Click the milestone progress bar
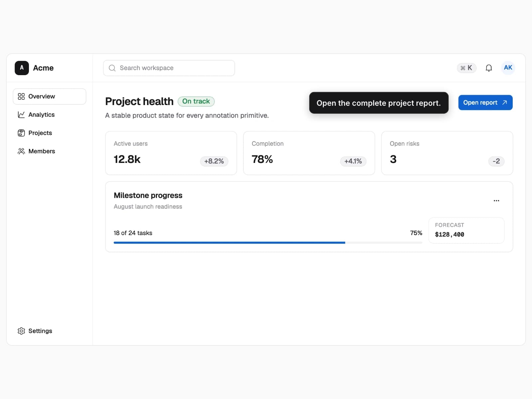Screen dimensions: 532x399 (x=268, y=243)
